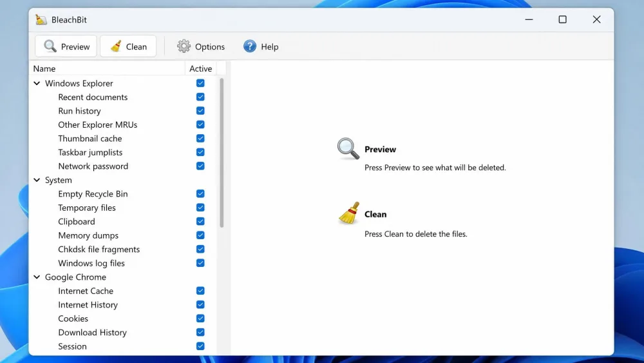Viewport: 644px width, 363px height.
Task: Disable the Network password checkbox
Action: pos(200,166)
